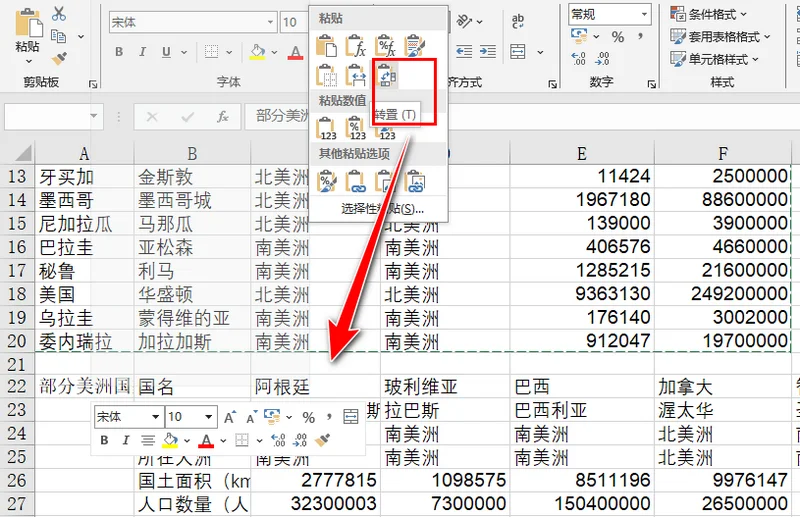This screenshot has width=800, height=517.
Task: Expand the 条件格式 menu
Action: coord(743,14)
